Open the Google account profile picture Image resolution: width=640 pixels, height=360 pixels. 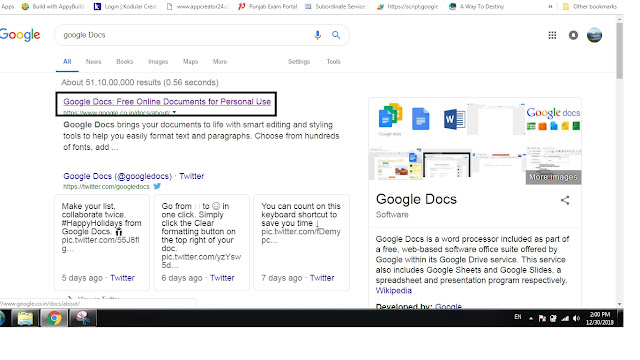click(x=594, y=35)
